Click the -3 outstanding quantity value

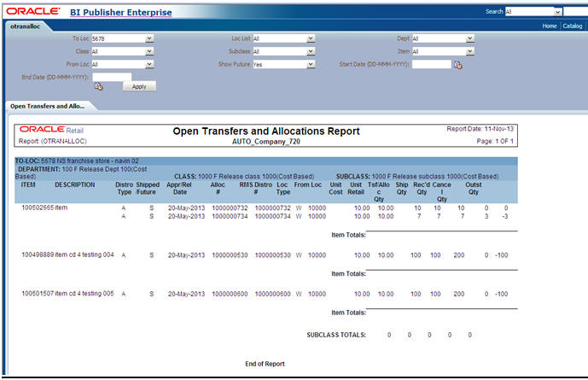click(504, 216)
